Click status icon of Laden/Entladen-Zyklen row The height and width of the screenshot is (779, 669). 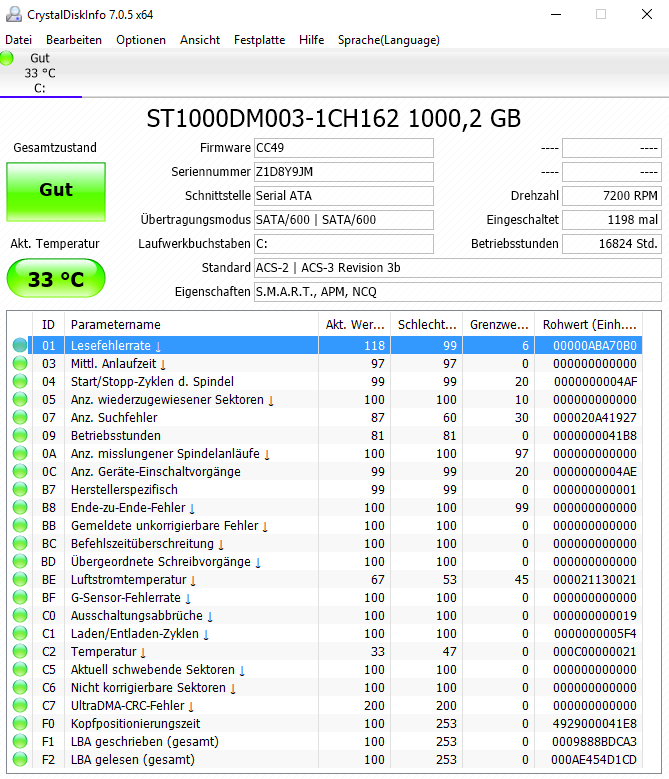point(20,633)
